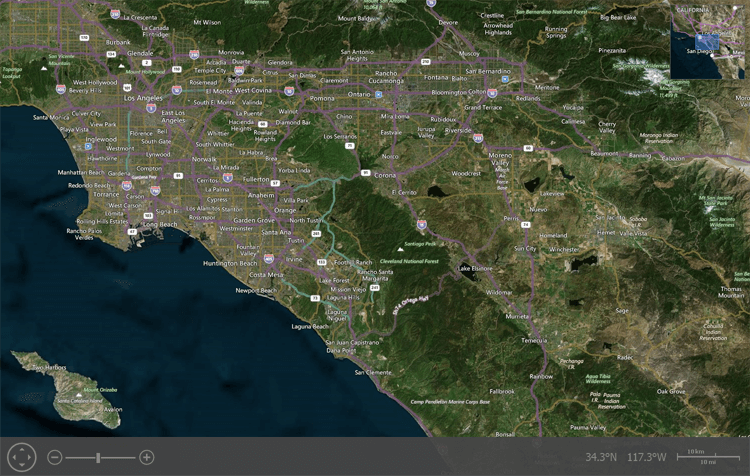Viewport: 750px width, 476px height.
Task: Click the 10 km scale bar
Action: pyautogui.click(x=708, y=457)
